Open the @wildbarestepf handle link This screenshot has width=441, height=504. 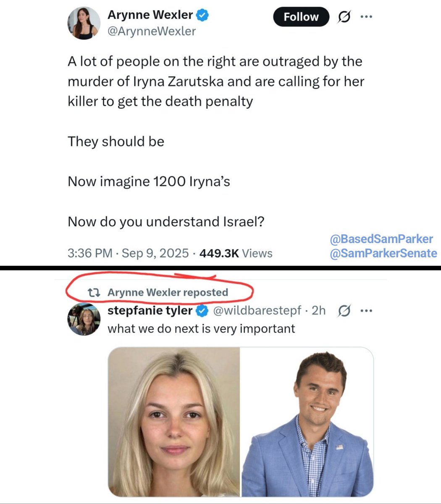(257, 311)
